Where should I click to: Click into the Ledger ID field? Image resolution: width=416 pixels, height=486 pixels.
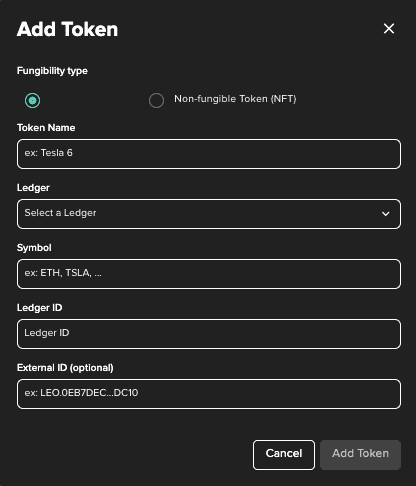pos(209,334)
